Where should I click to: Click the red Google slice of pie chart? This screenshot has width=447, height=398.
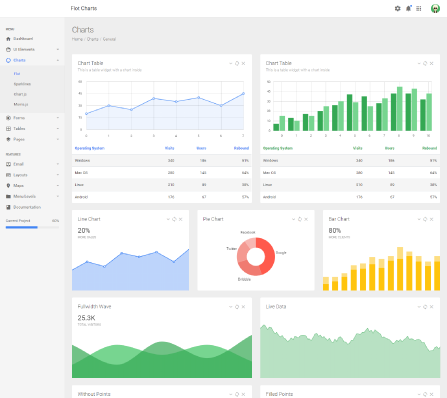268,255
